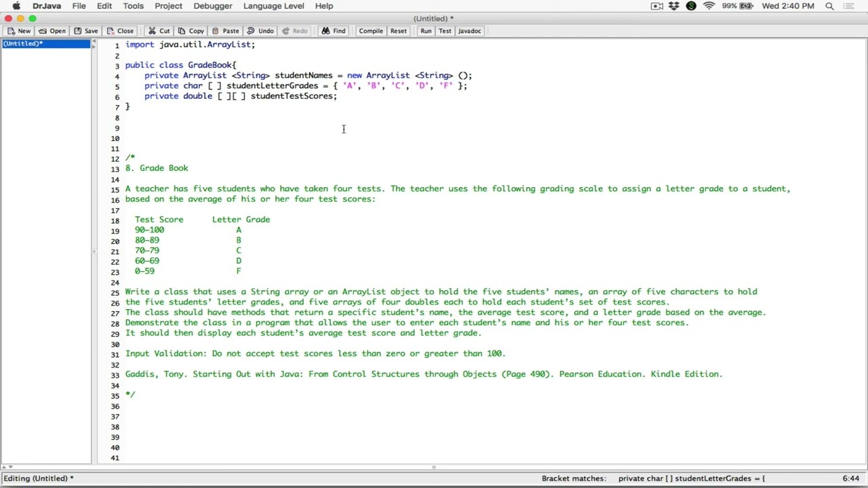This screenshot has width=868, height=488.
Task: Click 'Editing (Untitled) *' status text
Action: point(39,479)
